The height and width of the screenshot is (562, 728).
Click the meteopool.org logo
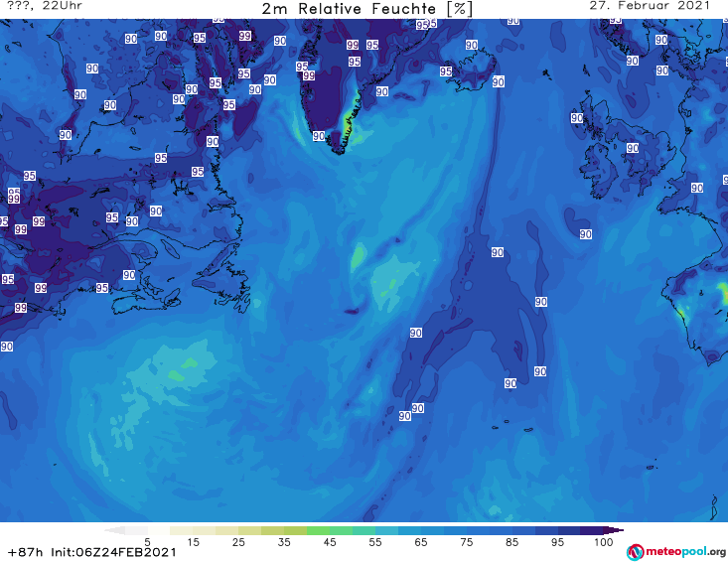tap(676, 552)
